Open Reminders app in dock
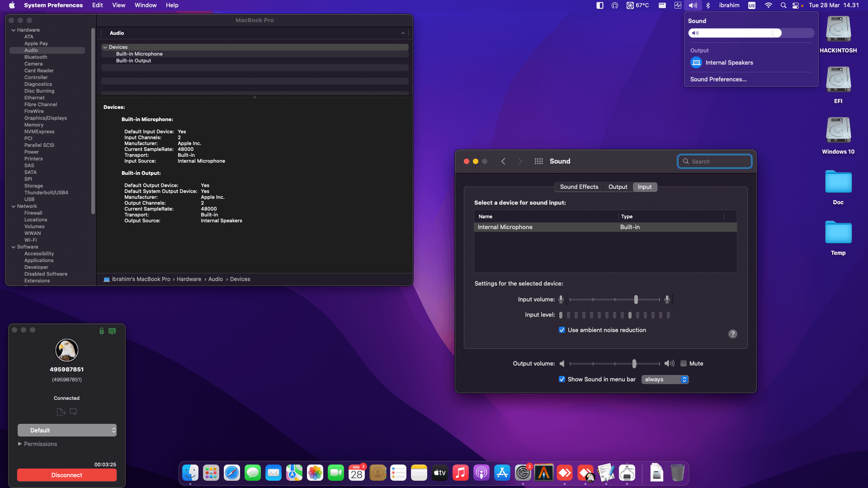The image size is (868, 488). [x=398, y=473]
